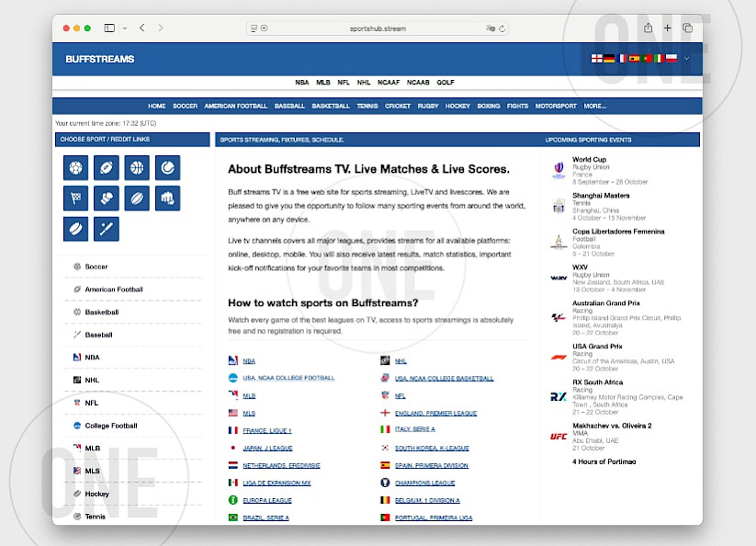Open the MORE... navigation menu
Viewport: 756px width, 546px height.
click(595, 106)
